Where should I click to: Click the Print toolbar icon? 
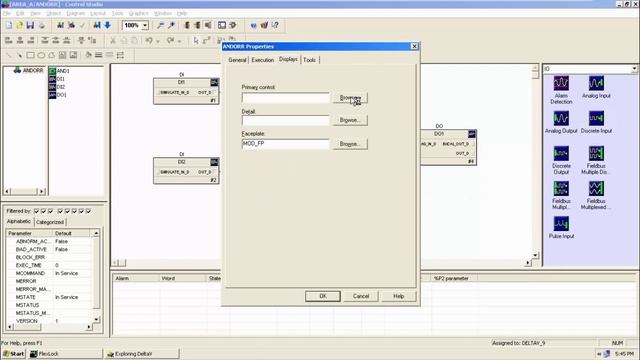pos(41,25)
